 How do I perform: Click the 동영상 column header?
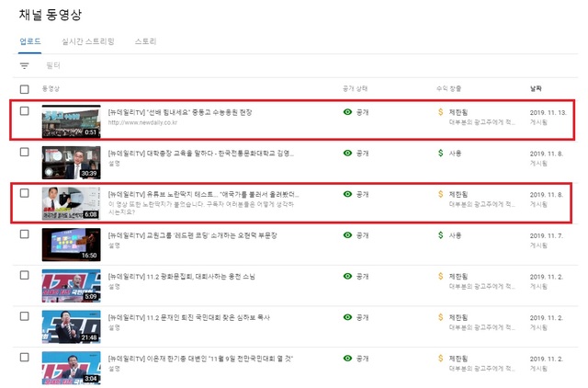(x=51, y=88)
